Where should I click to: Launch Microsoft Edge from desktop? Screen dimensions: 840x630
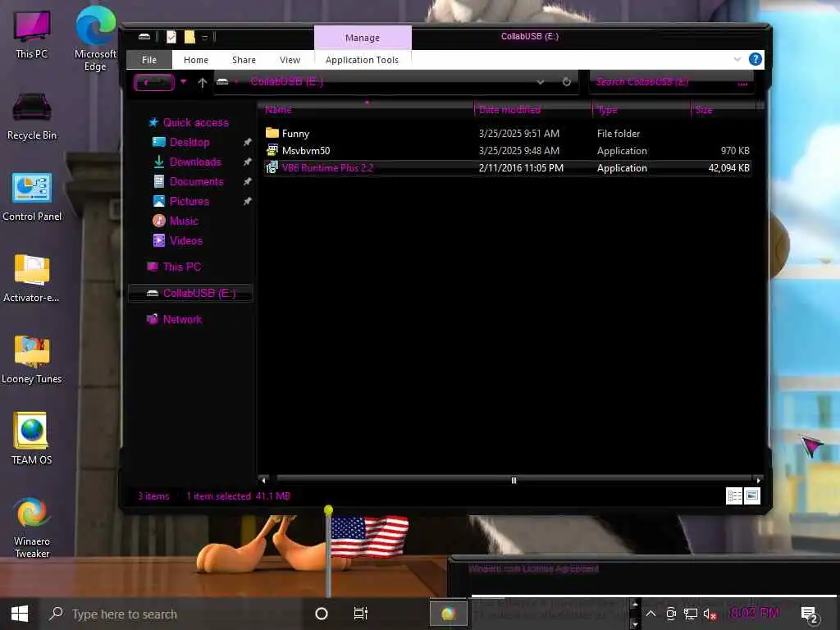(x=95, y=39)
